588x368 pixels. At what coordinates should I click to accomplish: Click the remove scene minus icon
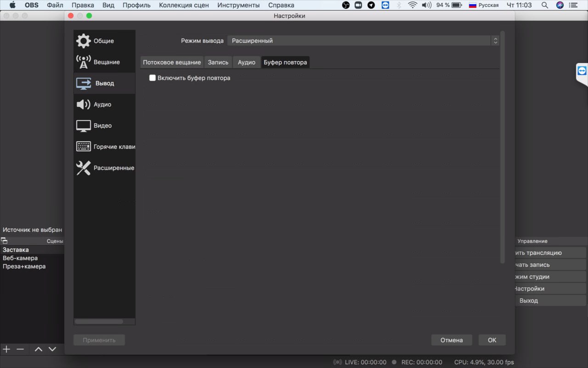click(20, 349)
